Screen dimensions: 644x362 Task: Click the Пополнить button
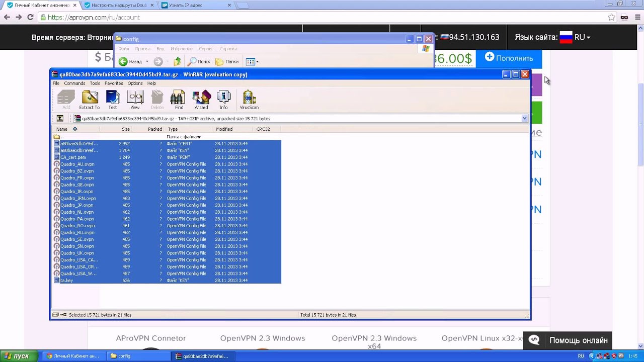click(x=509, y=58)
